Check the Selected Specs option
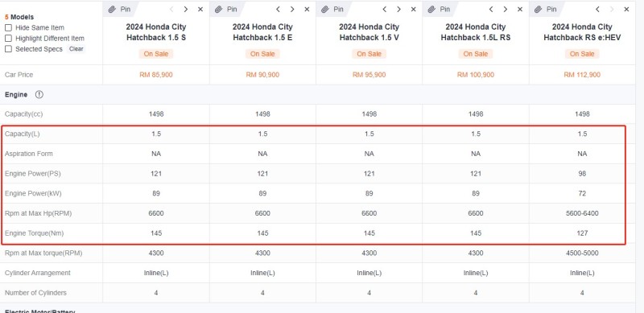Image resolution: width=644 pixels, height=313 pixels. point(8,49)
